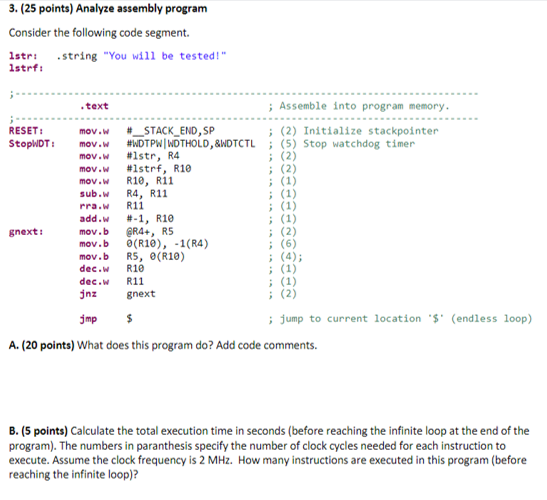Click the operand "#lstrf, R10"
The image size is (547, 500).
coord(159,169)
